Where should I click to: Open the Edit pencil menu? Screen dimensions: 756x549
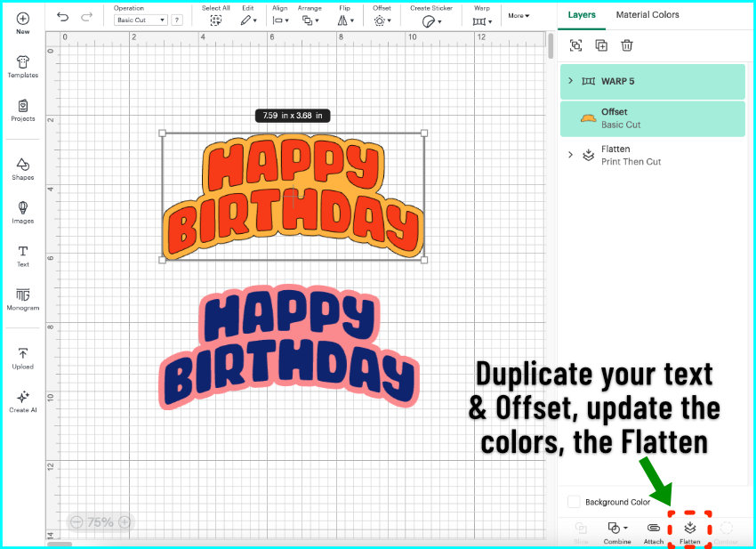(x=248, y=20)
